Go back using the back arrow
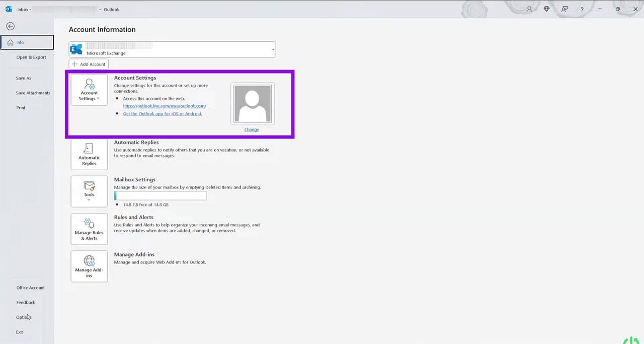The width and height of the screenshot is (644, 344). coord(10,26)
